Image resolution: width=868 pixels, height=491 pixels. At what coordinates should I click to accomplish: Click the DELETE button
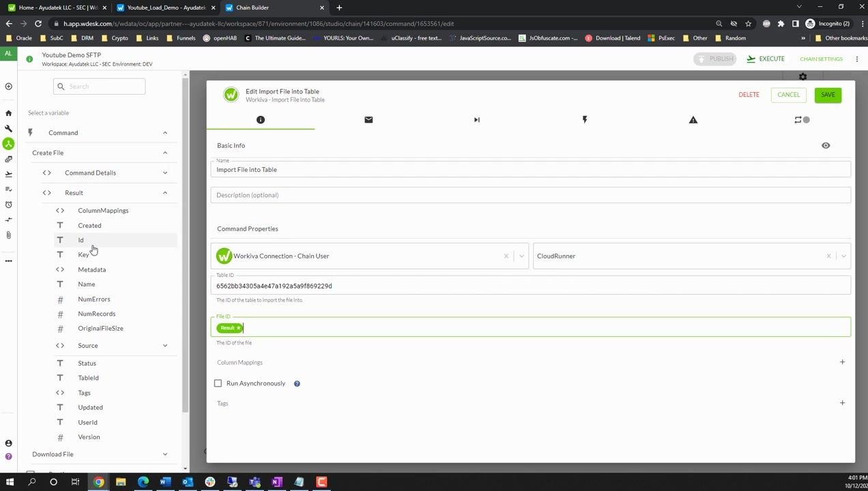pos(749,95)
